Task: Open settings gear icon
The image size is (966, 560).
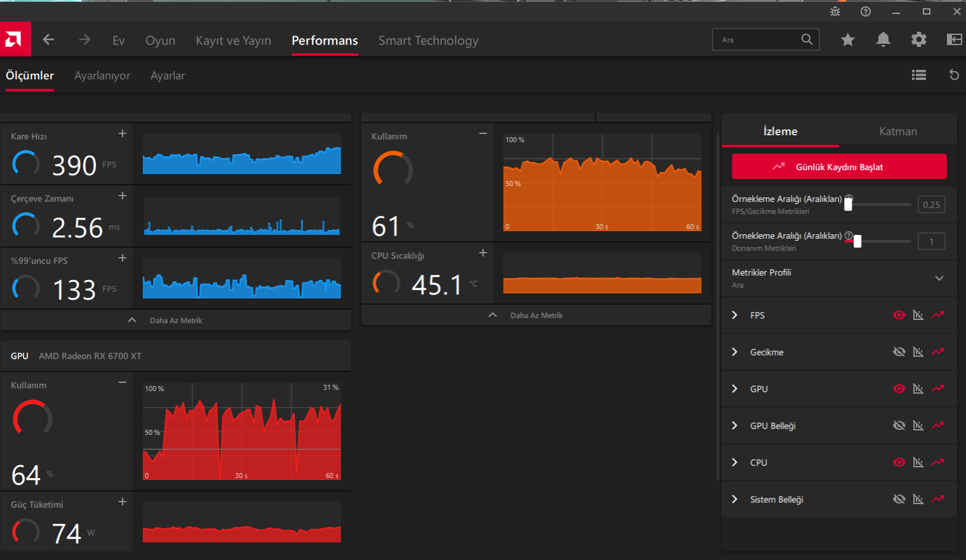Action: click(919, 40)
